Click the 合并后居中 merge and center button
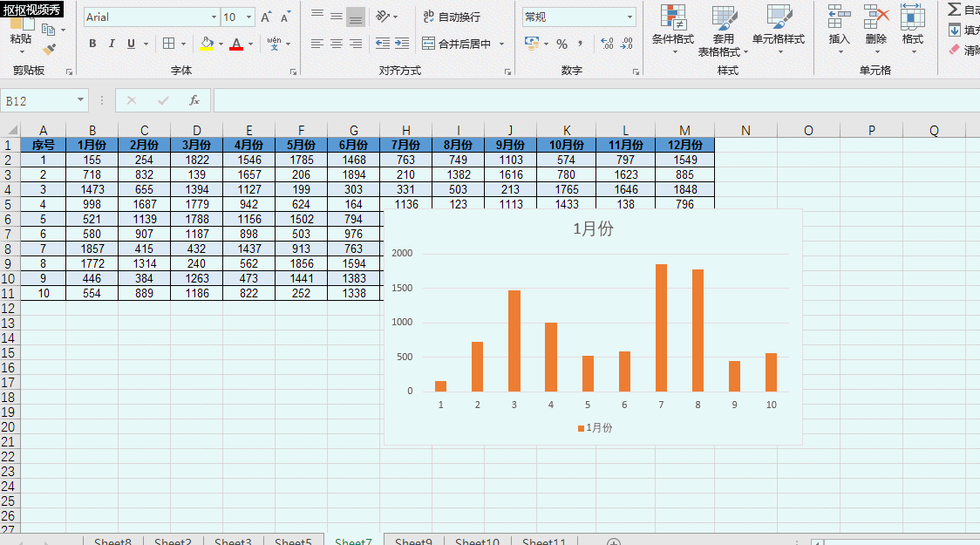This screenshot has width=980, height=545. (x=457, y=44)
